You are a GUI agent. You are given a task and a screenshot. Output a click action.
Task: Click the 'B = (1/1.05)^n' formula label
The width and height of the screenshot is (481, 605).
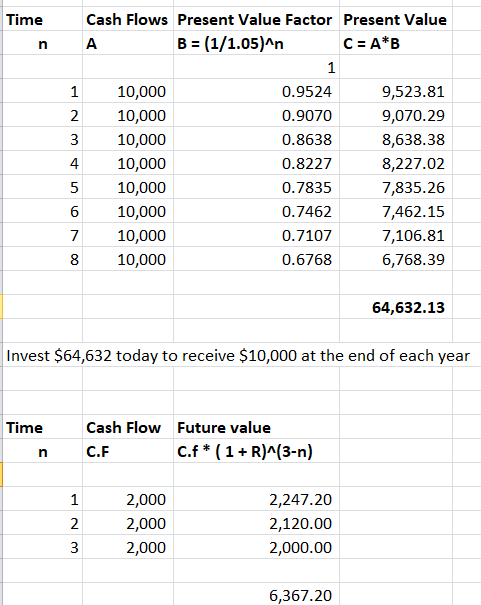pos(230,44)
